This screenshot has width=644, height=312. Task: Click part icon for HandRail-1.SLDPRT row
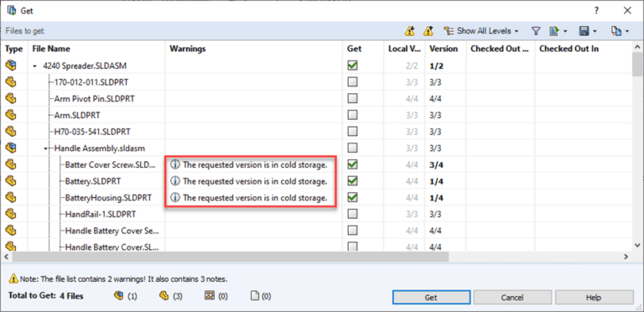[x=10, y=214]
